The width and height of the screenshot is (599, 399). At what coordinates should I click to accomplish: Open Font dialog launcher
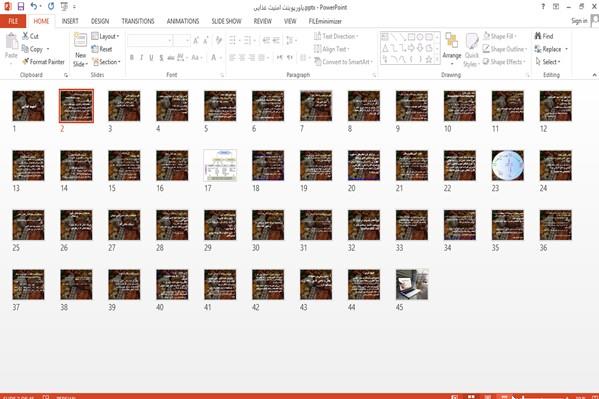pyautogui.click(x=222, y=75)
